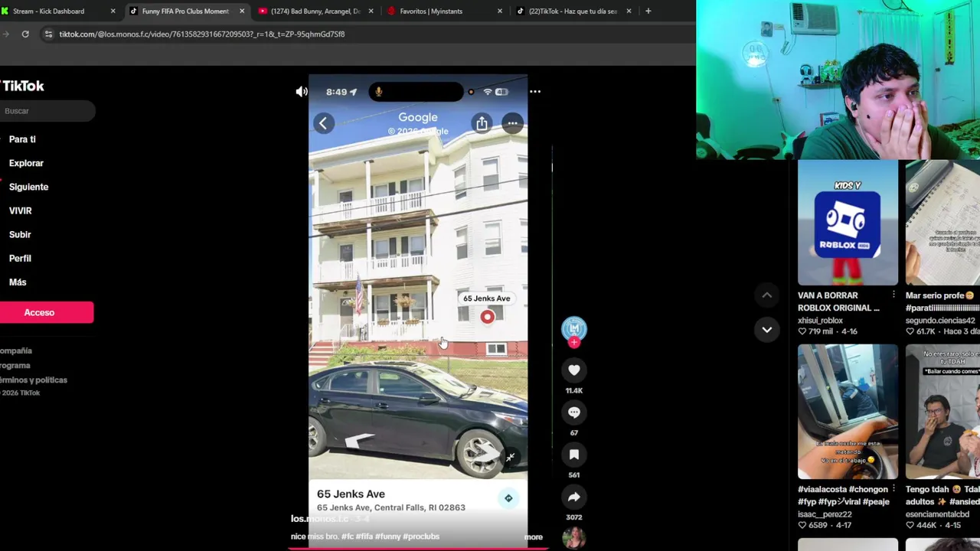Open esenciamentalcbd creator link

pos(938,514)
